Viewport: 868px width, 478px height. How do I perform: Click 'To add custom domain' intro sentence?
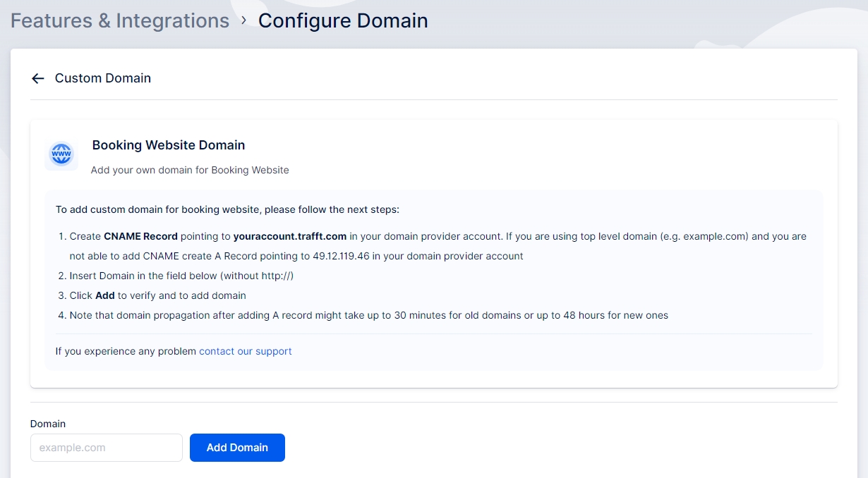(227, 209)
